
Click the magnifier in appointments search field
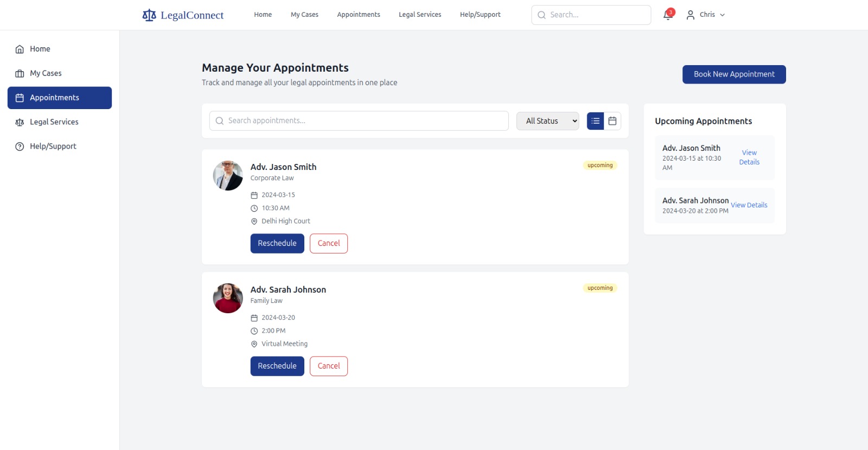point(220,121)
